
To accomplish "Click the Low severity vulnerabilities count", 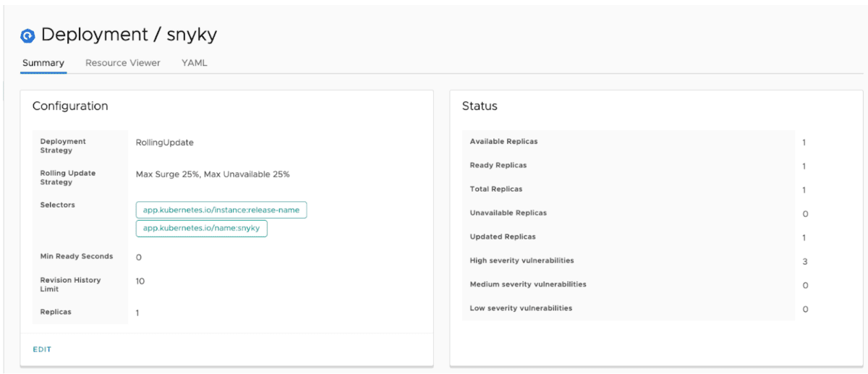I will (x=805, y=310).
